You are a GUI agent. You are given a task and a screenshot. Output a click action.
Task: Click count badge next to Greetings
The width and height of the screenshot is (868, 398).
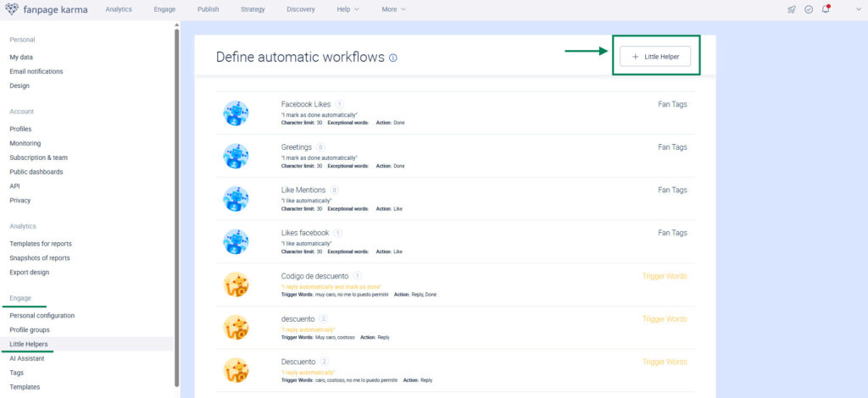coord(320,147)
